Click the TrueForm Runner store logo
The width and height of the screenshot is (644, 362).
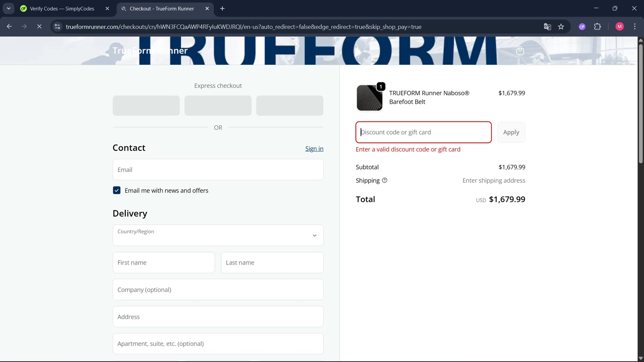[150, 51]
